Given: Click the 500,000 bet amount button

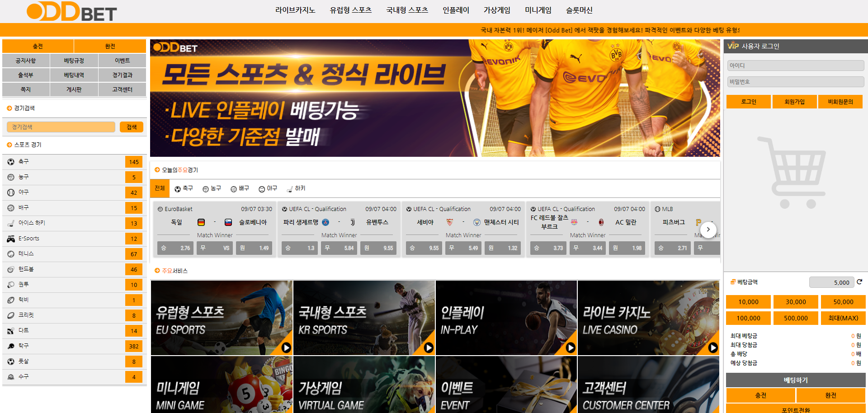Looking at the screenshot, I should (x=796, y=318).
